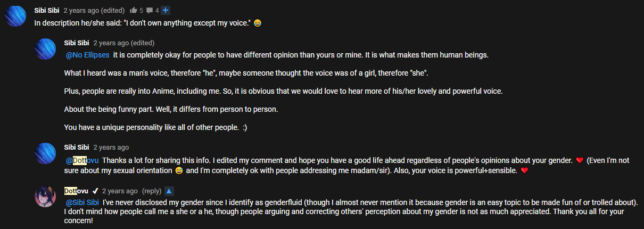Expand replies with the blue plus button
This screenshot has height=229, width=644.
point(166,10)
